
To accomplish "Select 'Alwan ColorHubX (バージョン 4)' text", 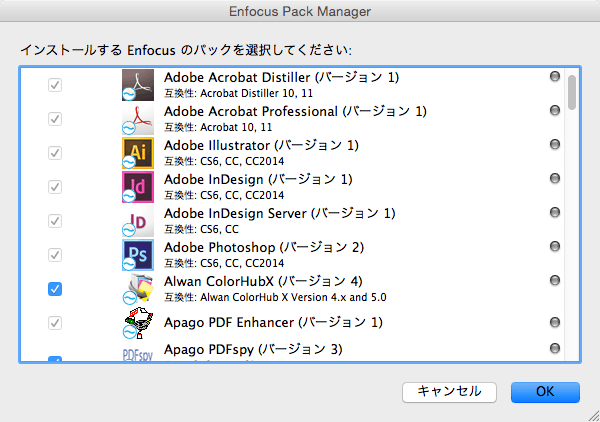I will (x=263, y=282).
